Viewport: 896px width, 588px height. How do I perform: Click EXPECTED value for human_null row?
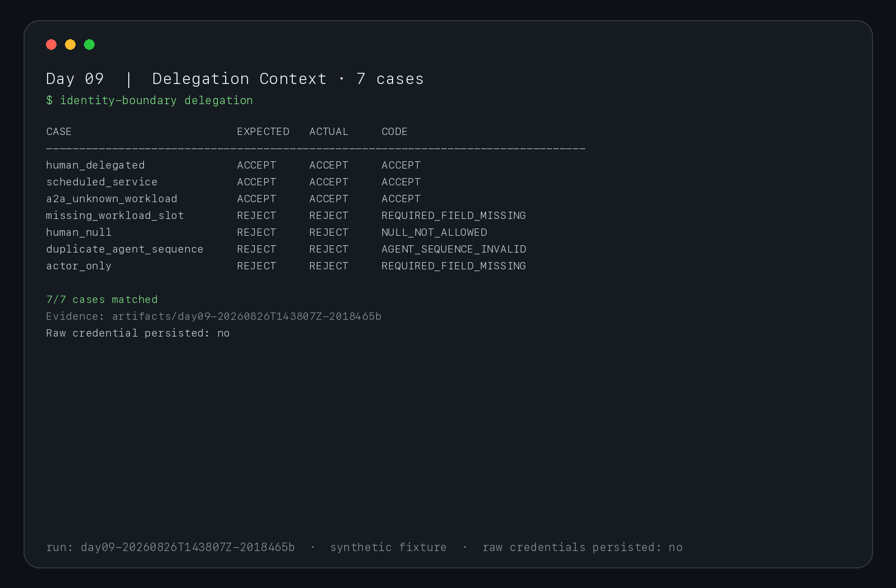click(256, 232)
